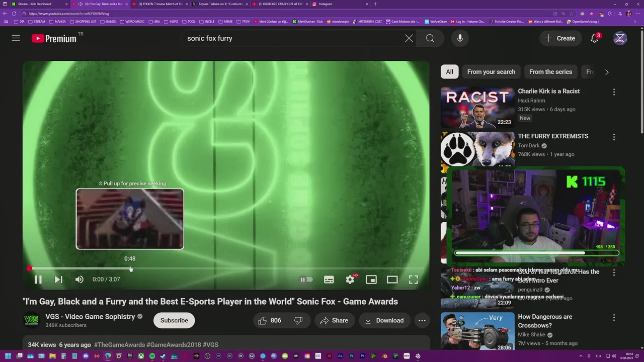Open options for How Dangerous are Crossbows?
This screenshot has width=644, height=362.
pos(614,318)
